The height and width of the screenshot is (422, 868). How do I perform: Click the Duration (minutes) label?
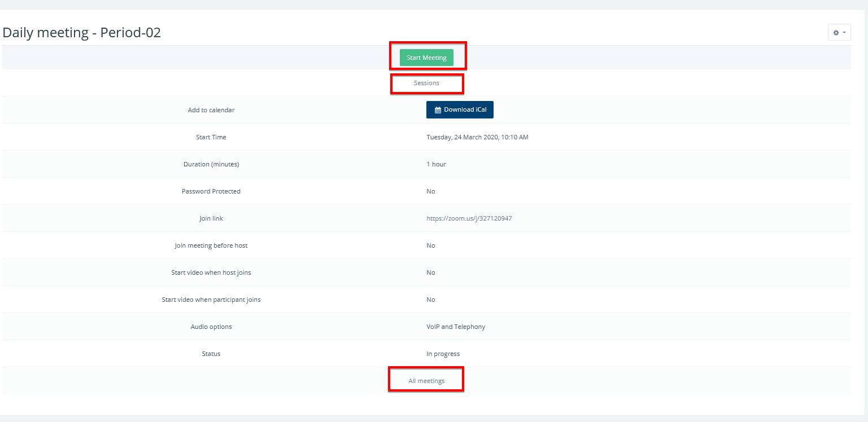pyautogui.click(x=211, y=164)
